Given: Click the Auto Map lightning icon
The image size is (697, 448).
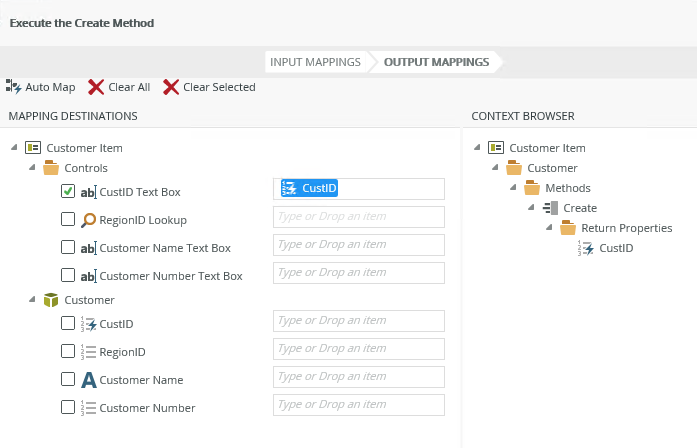Looking at the screenshot, I should point(14,87).
